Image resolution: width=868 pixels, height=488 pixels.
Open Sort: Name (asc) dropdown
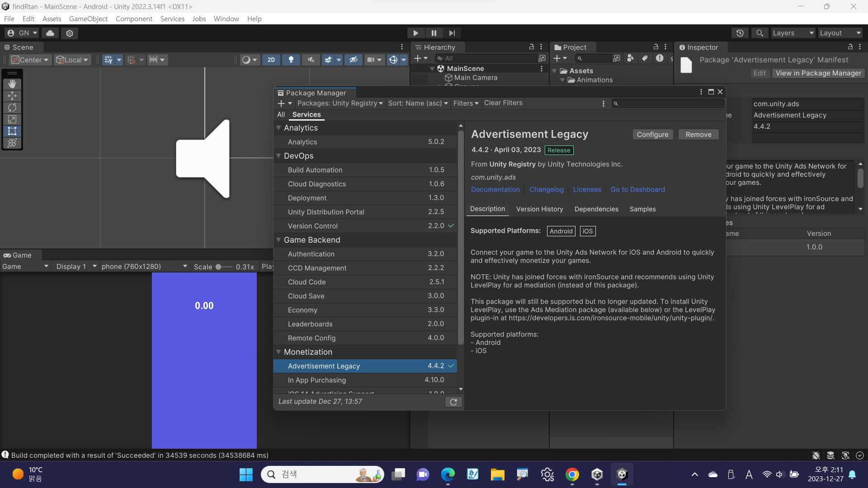(418, 103)
